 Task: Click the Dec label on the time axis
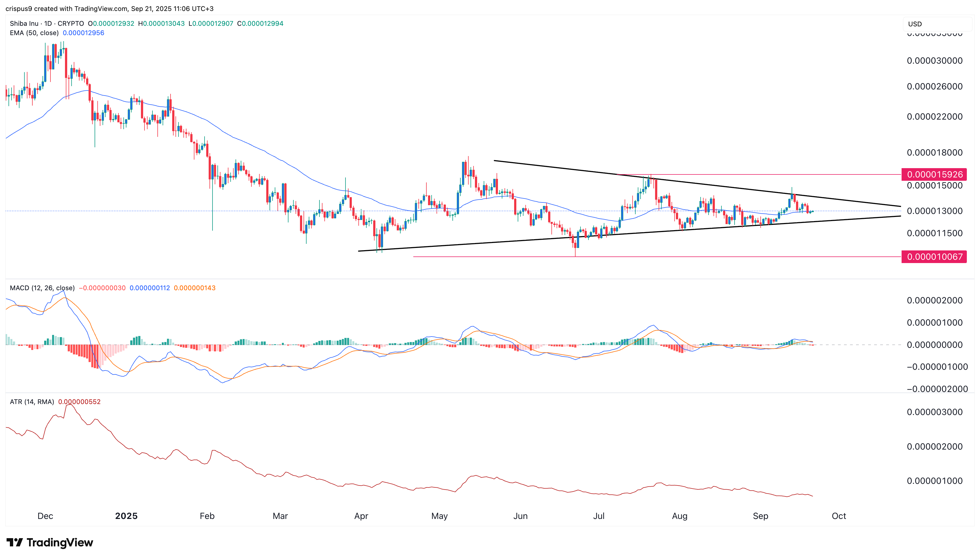click(x=45, y=516)
